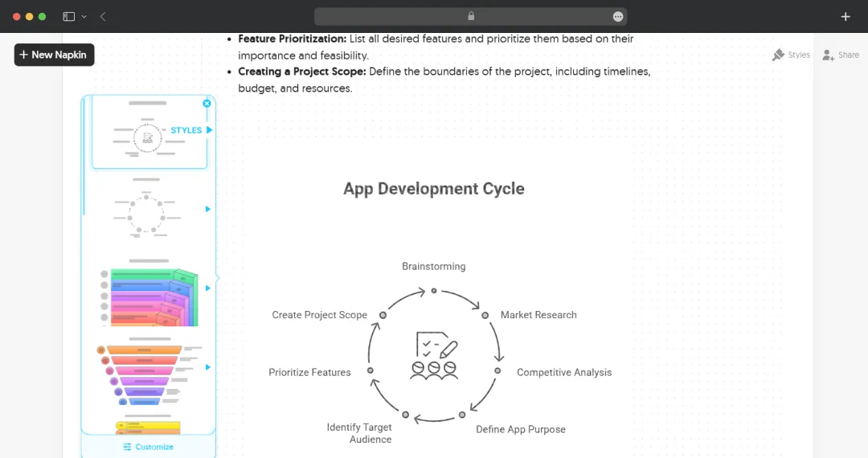Open a new browser tab with plus

pos(845,17)
